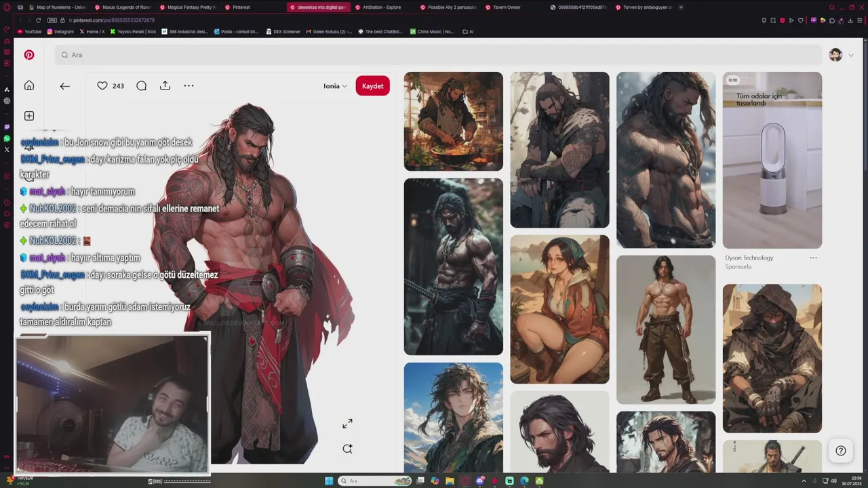Viewport: 868px width, 488px height.
Task: Click the Opera GX logo menu icon
Action: point(7,7)
